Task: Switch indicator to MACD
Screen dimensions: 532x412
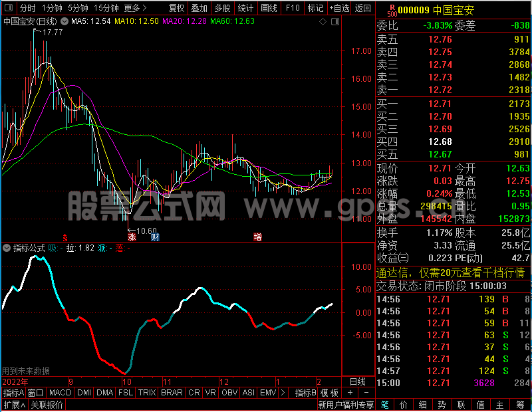Action: 60,393
